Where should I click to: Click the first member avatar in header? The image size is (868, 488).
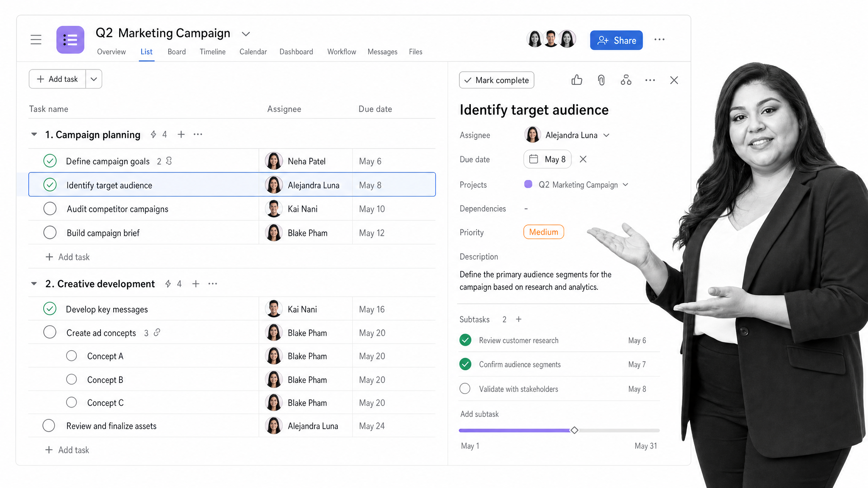click(x=535, y=39)
